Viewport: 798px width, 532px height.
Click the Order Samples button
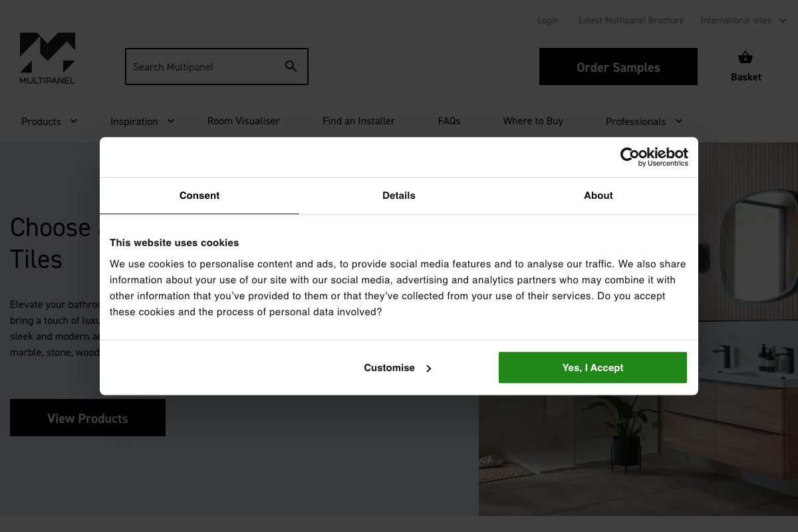(x=618, y=66)
